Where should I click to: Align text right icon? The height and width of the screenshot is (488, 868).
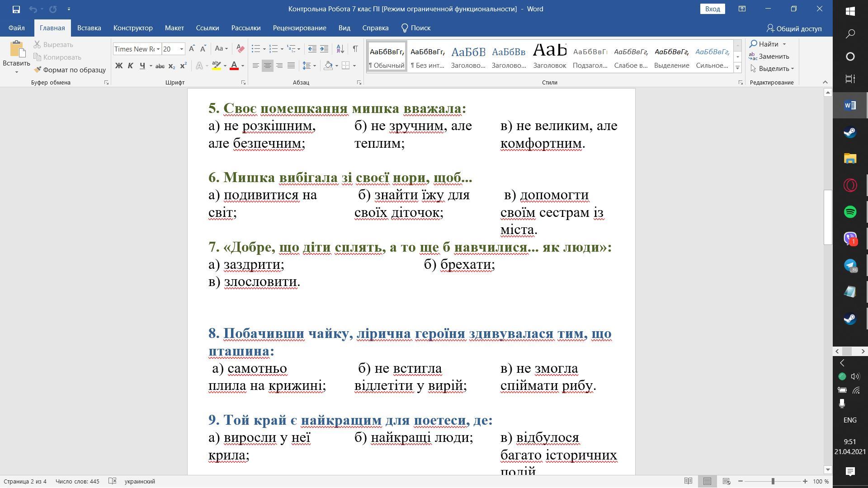279,66
